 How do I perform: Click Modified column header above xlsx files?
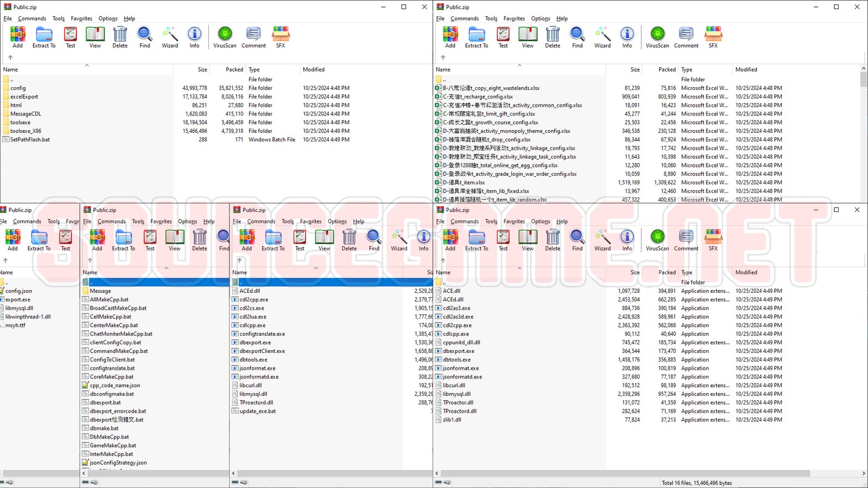pos(746,69)
